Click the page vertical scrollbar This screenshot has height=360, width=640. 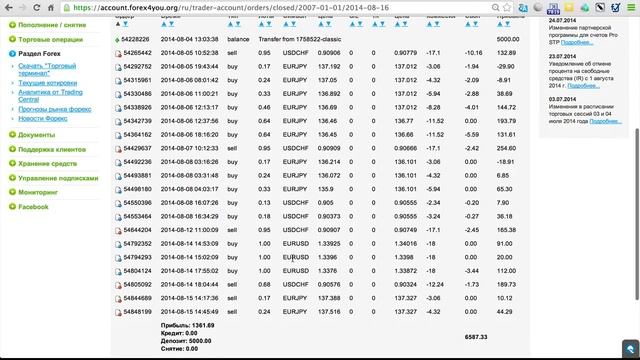point(637,214)
